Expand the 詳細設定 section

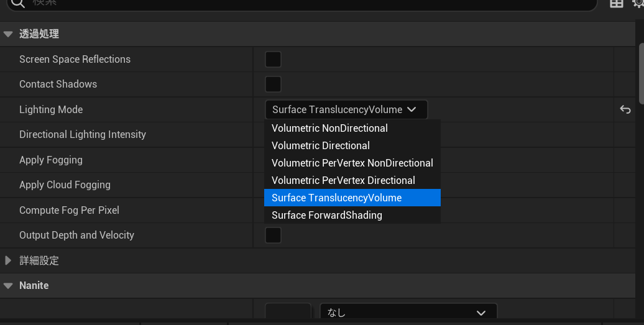click(x=8, y=261)
